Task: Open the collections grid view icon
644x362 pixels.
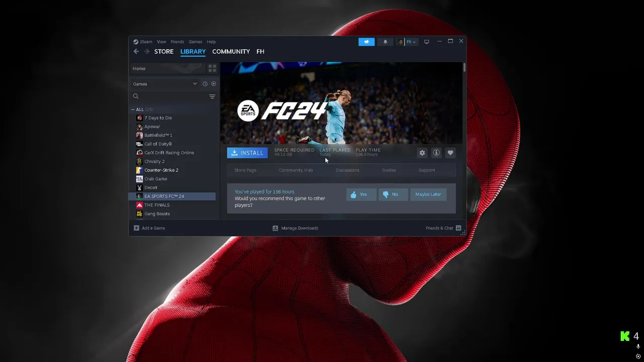Action: point(212,68)
